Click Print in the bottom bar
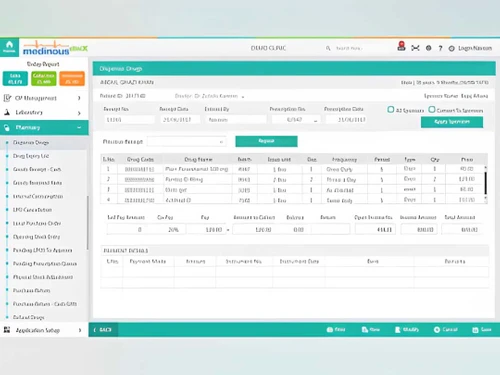This screenshot has width=500, height=375. tap(336, 330)
